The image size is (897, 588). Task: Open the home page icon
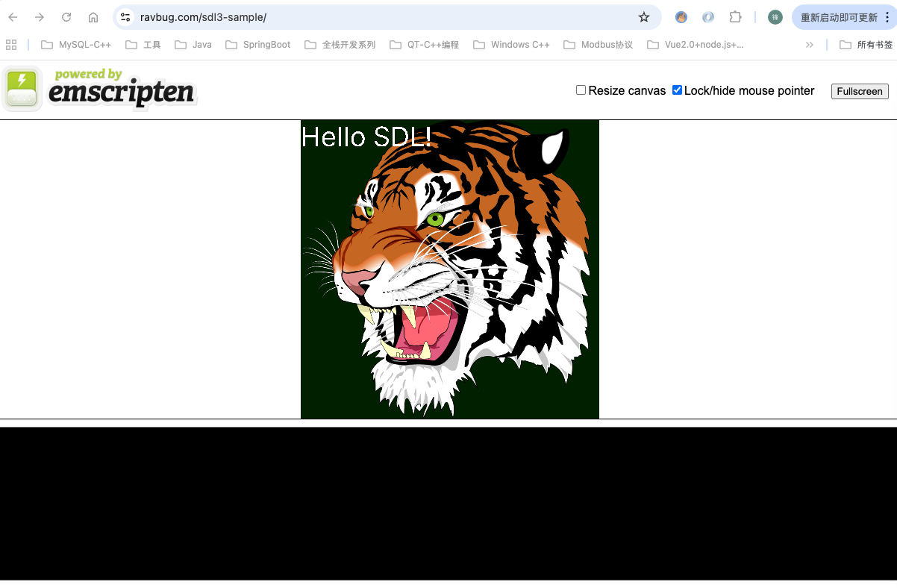point(93,17)
